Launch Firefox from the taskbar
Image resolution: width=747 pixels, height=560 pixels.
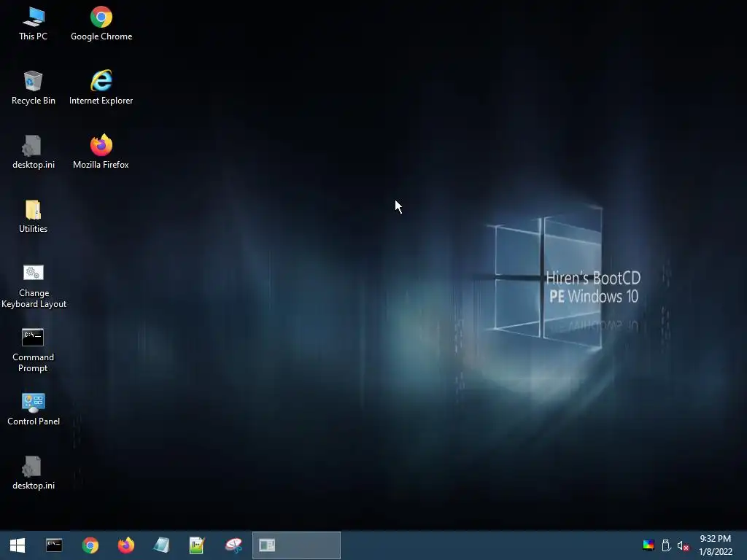click(126, 545)
